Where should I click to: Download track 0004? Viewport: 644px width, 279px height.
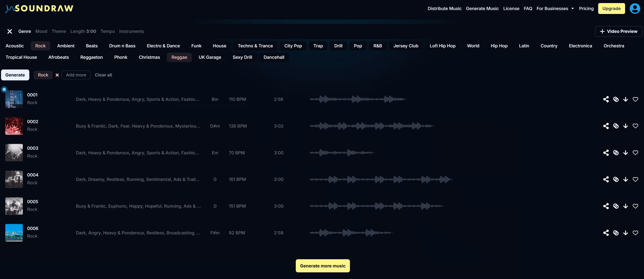625,180
